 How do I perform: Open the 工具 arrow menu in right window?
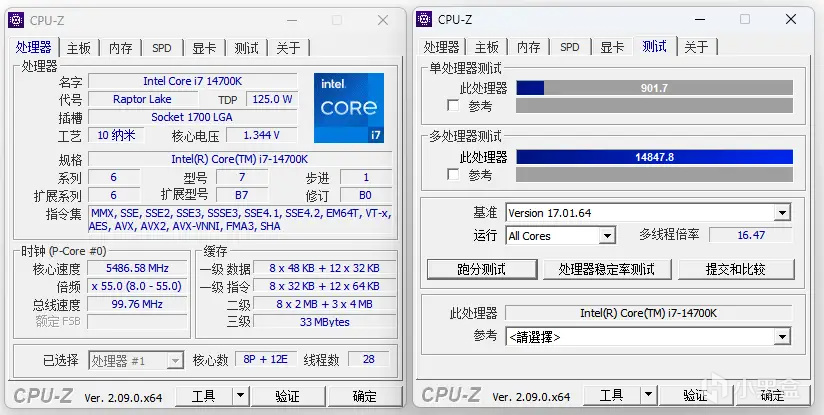tap(648, 395)
